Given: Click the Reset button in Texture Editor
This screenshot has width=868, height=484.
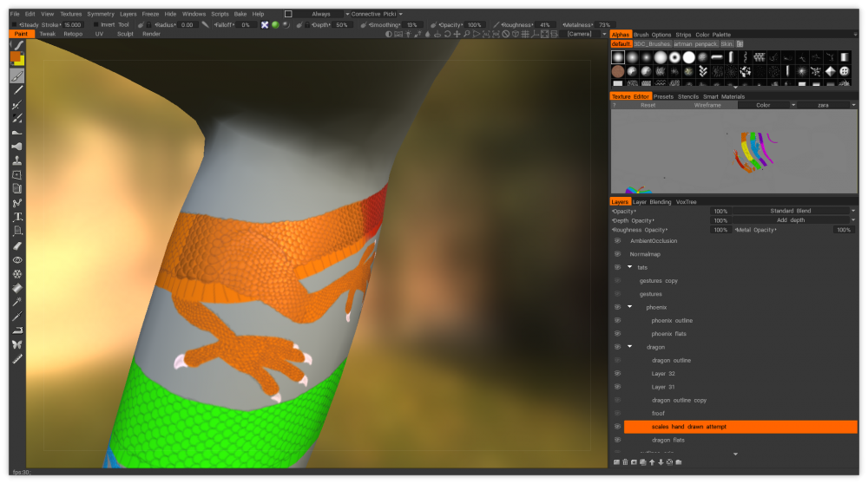Looking at the screenshot, I should 648,105.
